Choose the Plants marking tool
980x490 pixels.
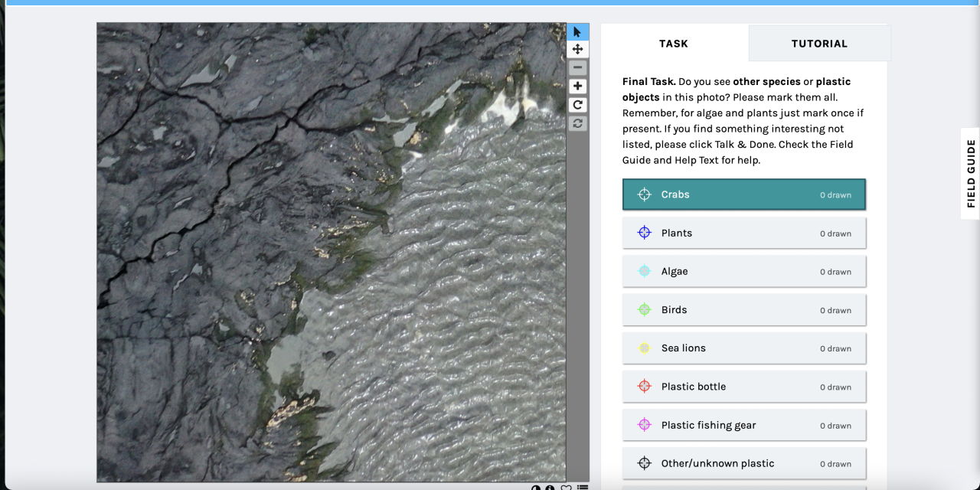pos(744,233)
